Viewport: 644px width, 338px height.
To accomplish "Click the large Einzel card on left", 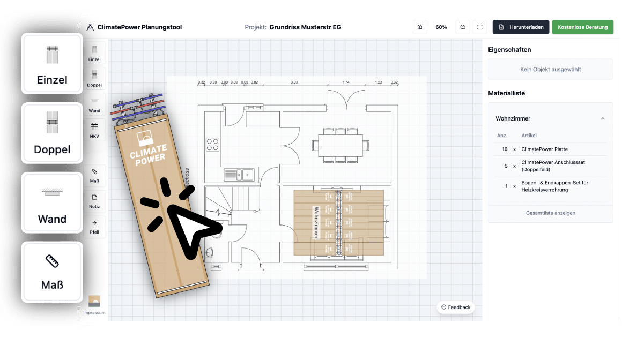I will coord(52,64).
